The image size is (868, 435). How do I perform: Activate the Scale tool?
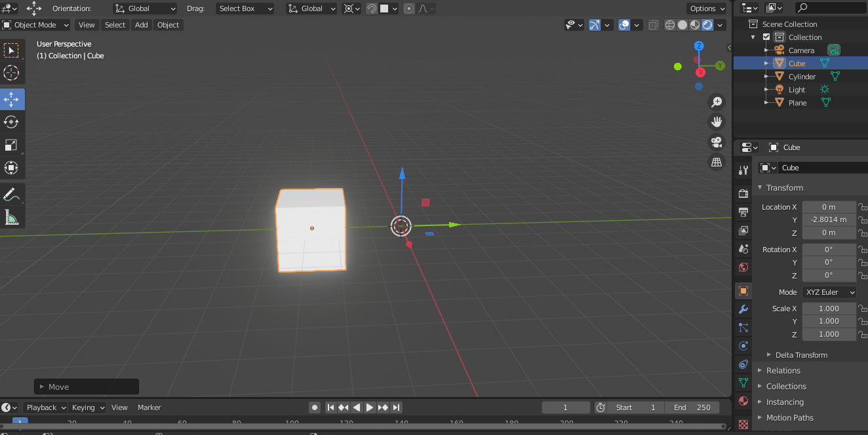click(x=10, y=145)
